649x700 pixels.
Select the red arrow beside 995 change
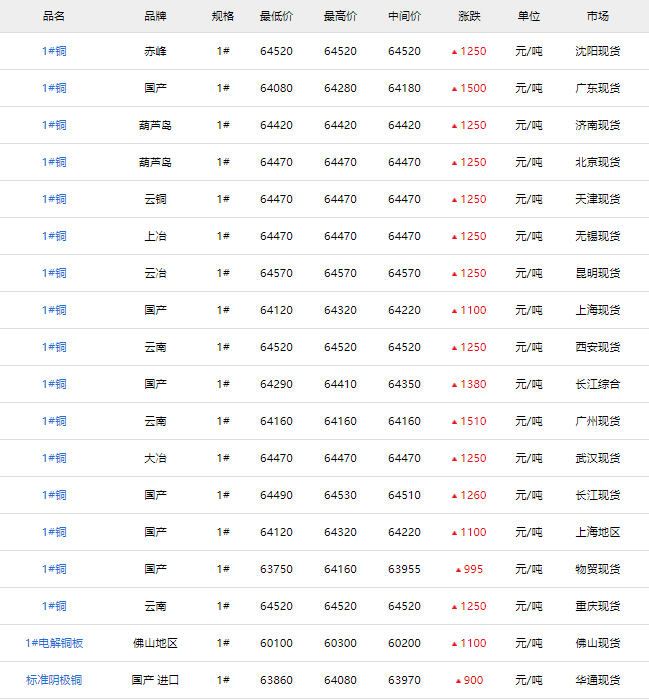458,570
